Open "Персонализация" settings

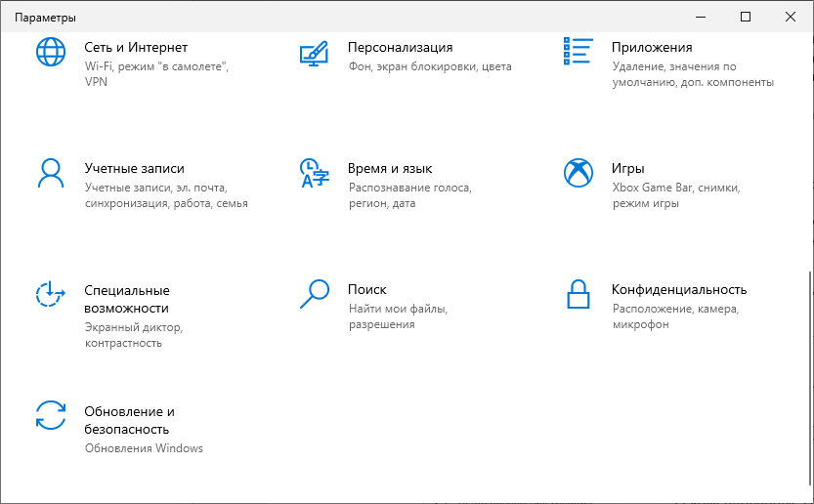click(401, 47)
